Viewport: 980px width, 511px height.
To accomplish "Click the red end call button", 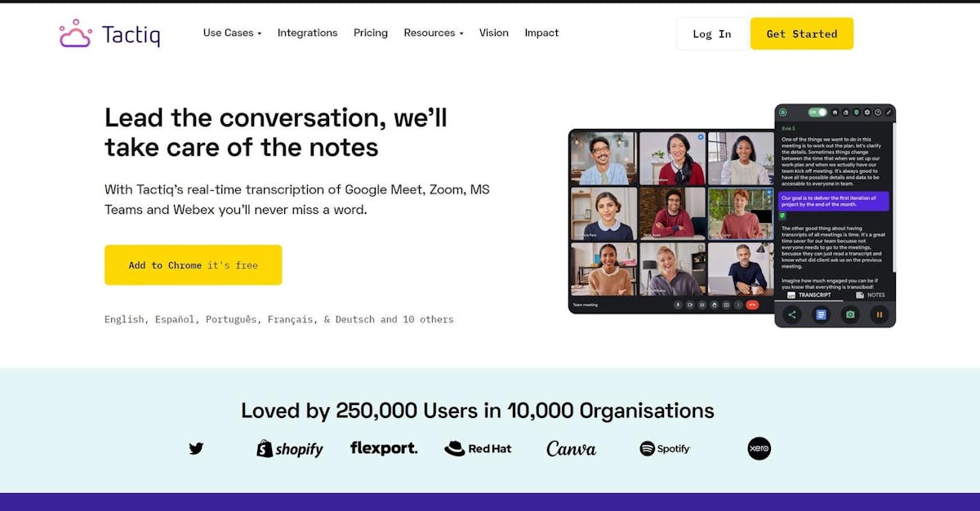I will (x=752, y=305).
